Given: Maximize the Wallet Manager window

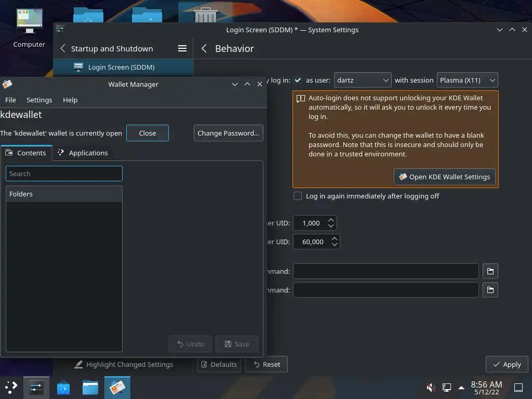Looking at the screenshot, I should pyautogui.click(x=247, y=84).
